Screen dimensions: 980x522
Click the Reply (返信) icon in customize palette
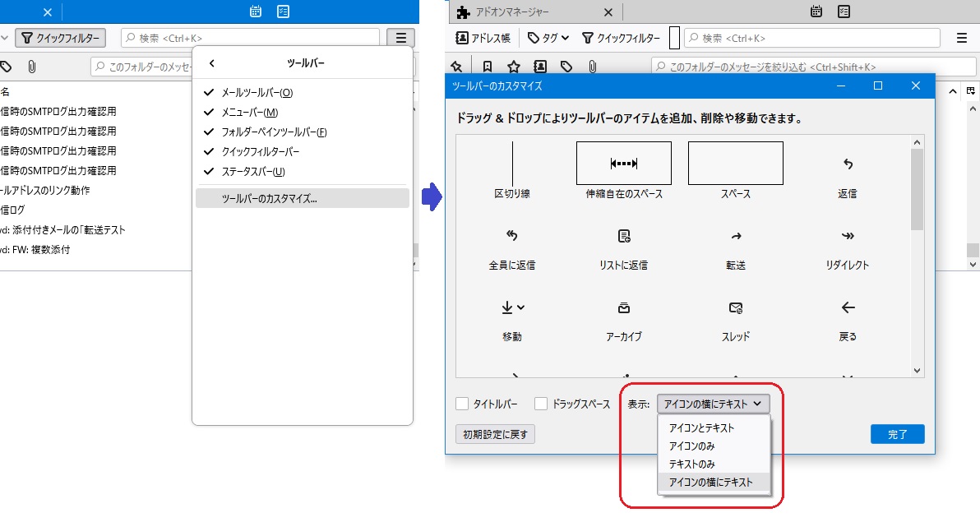tap(848, 164)
